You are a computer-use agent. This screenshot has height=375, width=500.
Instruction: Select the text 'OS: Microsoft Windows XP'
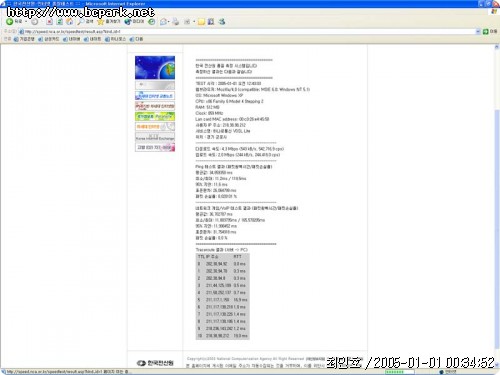(x=219, y=95)
